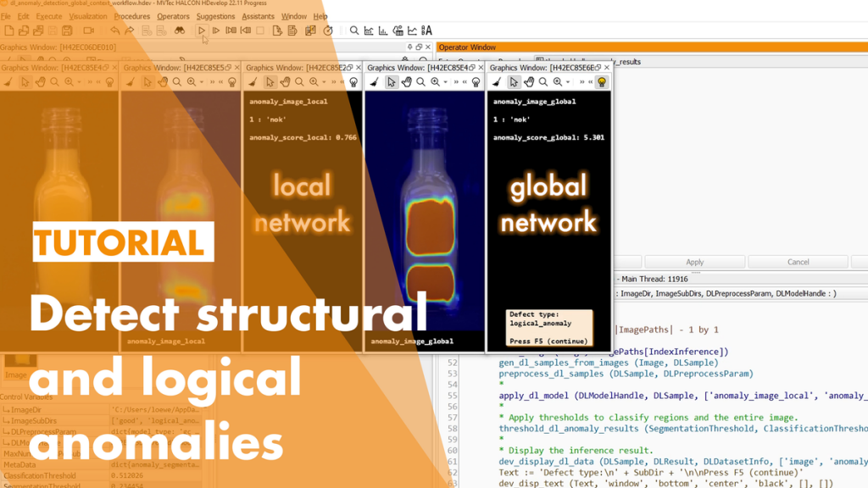Open the Operators menu

173,16
